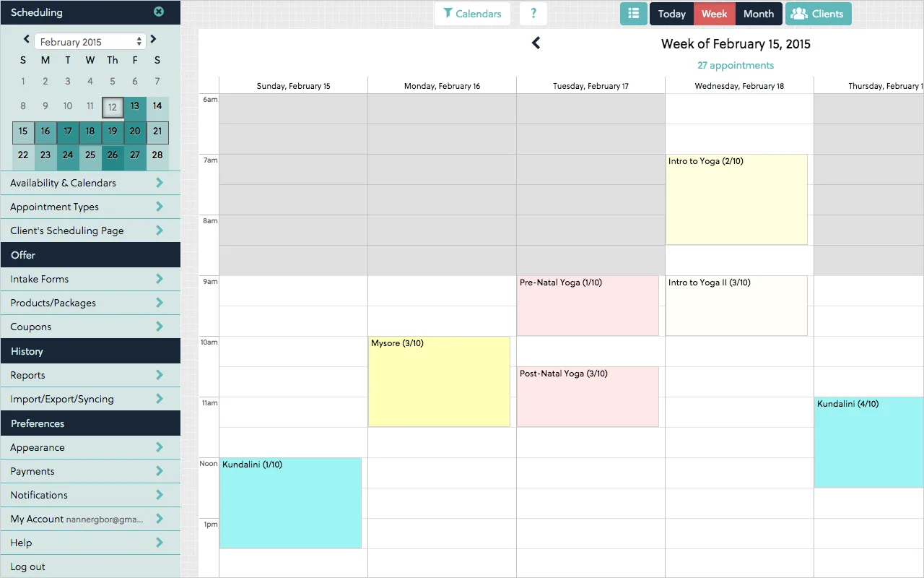Click the Tuesday, February 17 column header

pyautogui.click(x=590, y=86)
